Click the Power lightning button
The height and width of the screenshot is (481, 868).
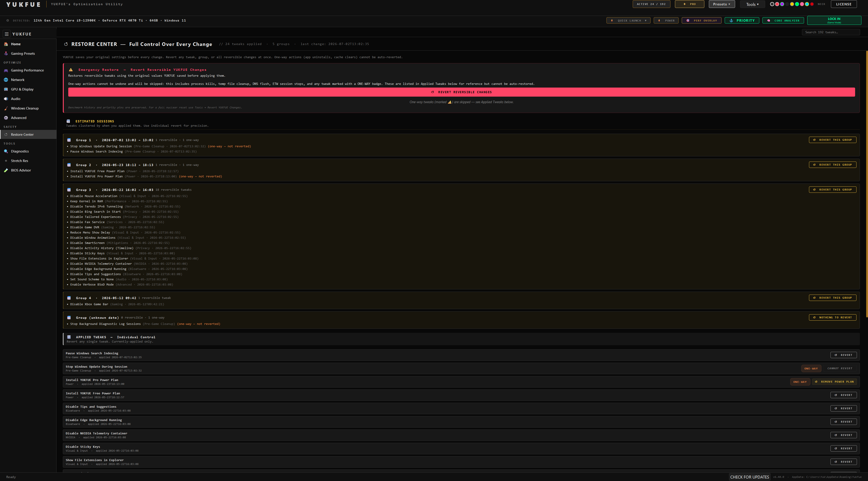point(666,21)
